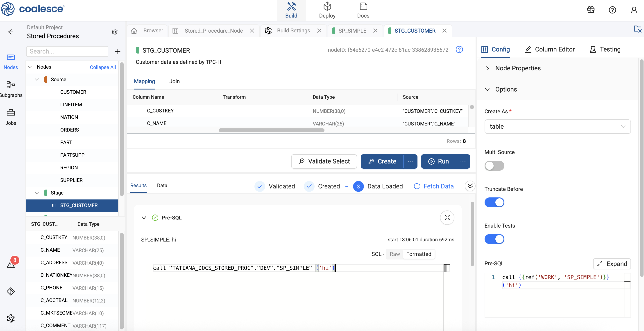Click the Browser home icon tab
This screenshot has height=331, width=644.
pos(147,31)
